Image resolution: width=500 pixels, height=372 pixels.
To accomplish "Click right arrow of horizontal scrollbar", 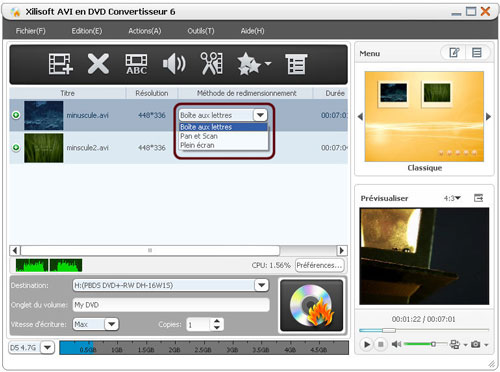I will (x=342, y=250).
